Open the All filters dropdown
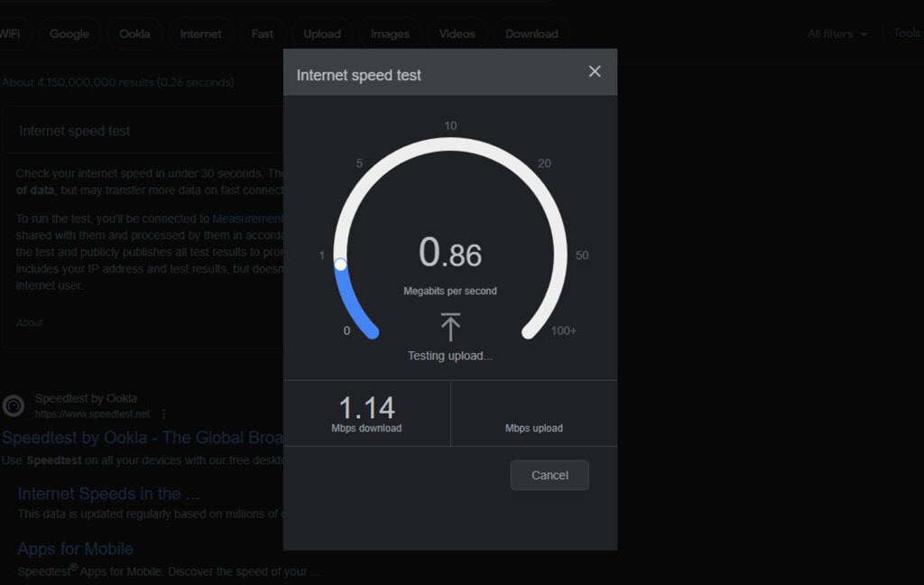The width and height of the screenshot is (924, 585). 837,34
